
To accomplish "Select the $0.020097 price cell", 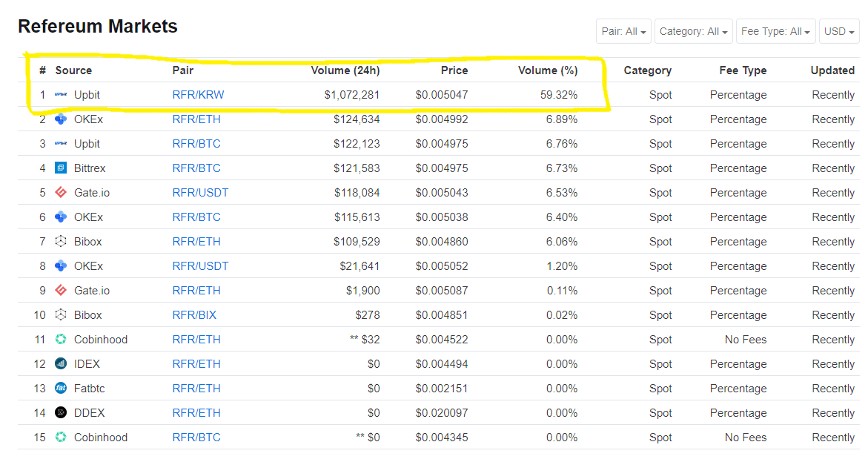I will tap(442, 413).
